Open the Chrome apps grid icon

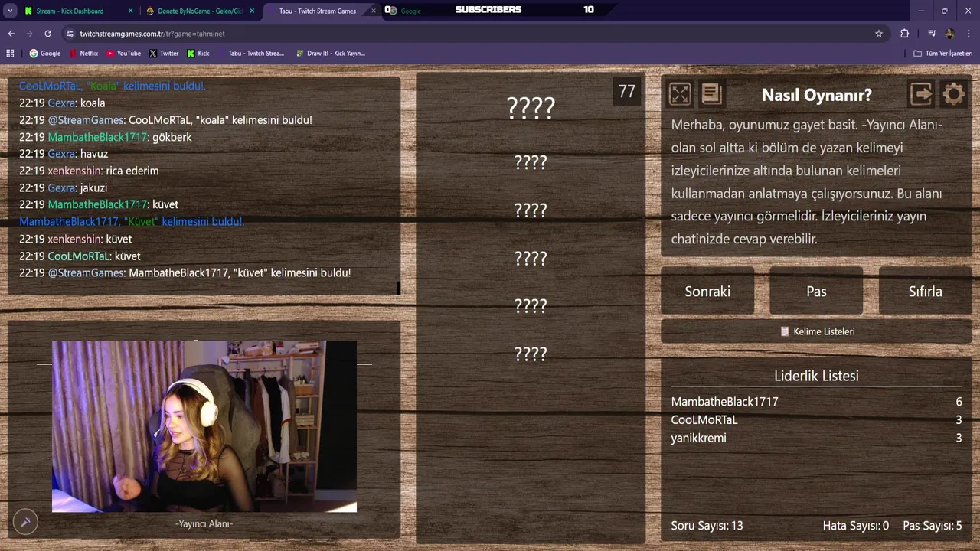[10, 54]
